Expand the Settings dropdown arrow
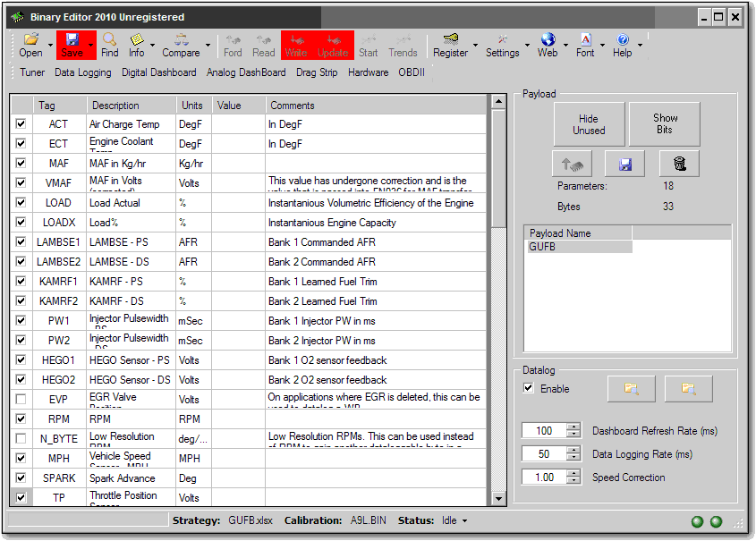 (x=527, y=46)
